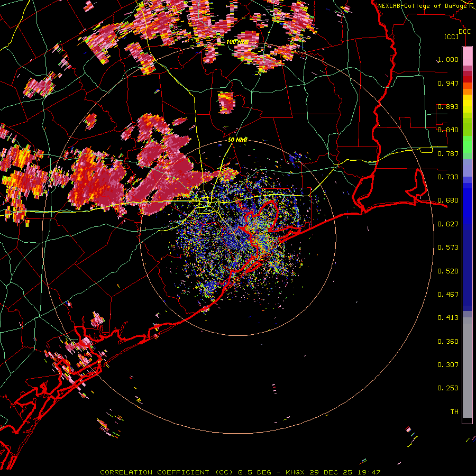
Task: Click the 0.840 legend value
Action: [x=448, y=130]
